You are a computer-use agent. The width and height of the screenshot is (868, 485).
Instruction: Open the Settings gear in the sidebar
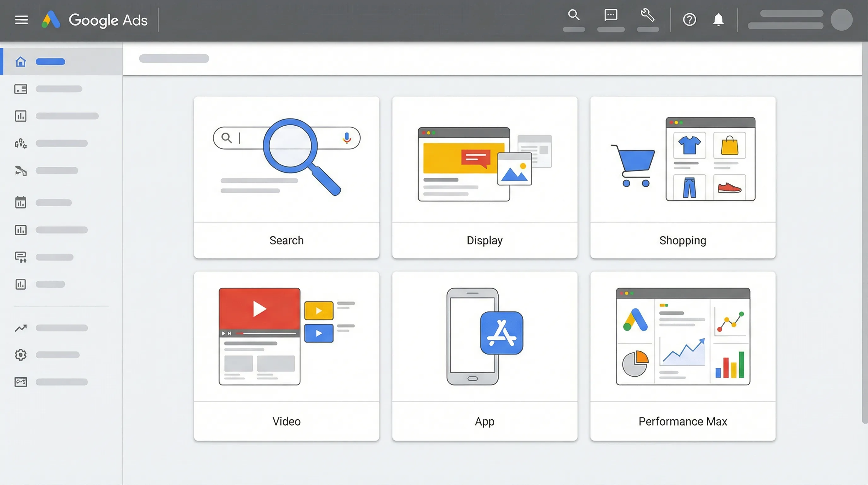20,355
